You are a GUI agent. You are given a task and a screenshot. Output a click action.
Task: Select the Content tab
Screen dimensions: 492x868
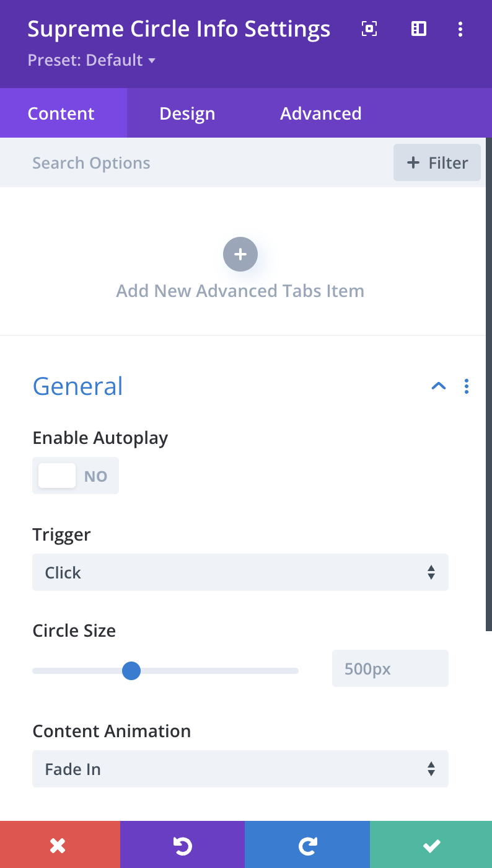click(x=61, y=113)
